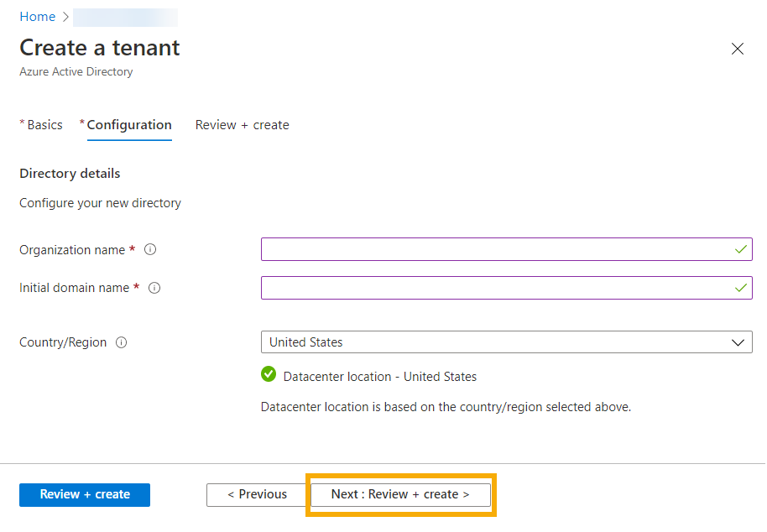This screenshot has height=532, width=767.
Task: Click the Home breadcrumb link
Action: pyautogui.click(x=37, y=16)
